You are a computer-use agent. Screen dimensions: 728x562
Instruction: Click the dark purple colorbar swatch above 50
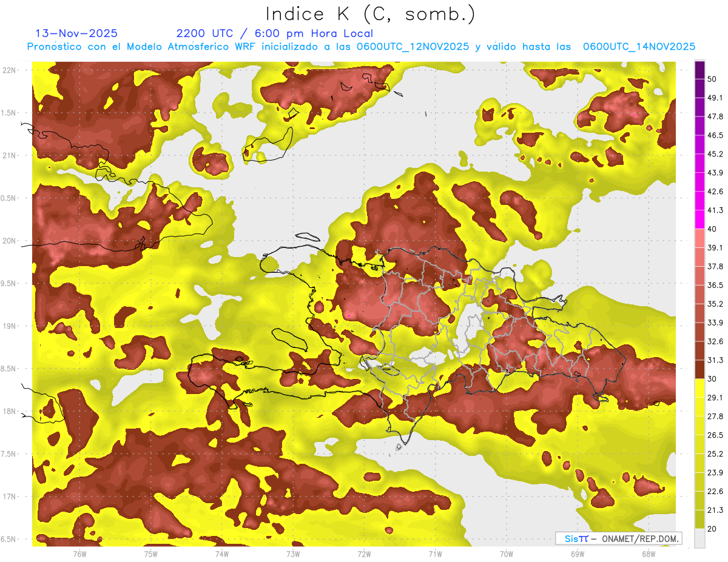(699, 70)
